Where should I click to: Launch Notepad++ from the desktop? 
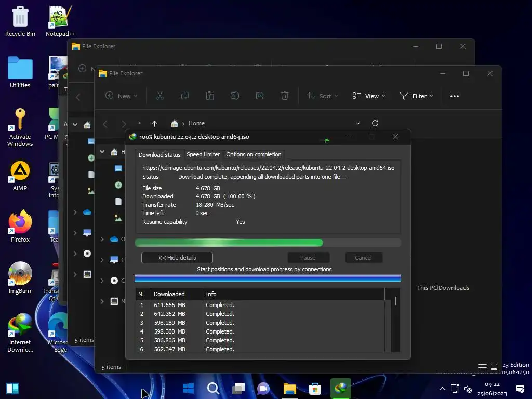[x=60, y=21]
